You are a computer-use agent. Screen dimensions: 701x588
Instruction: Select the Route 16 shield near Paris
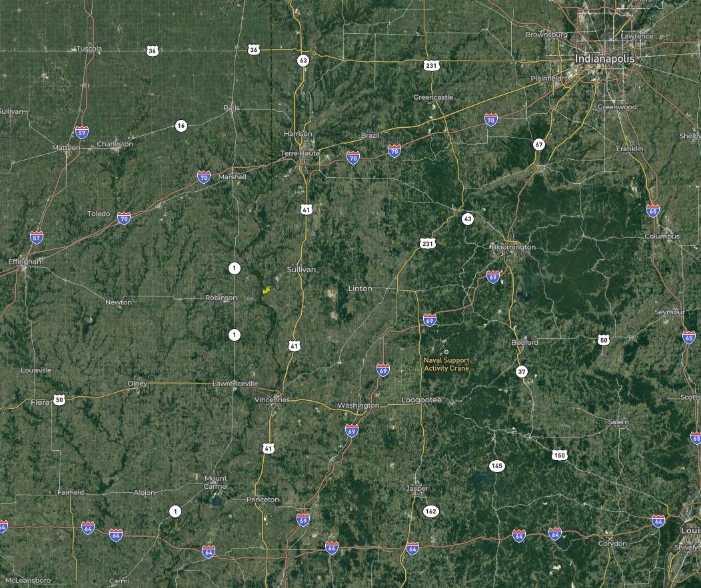[181, 126]
